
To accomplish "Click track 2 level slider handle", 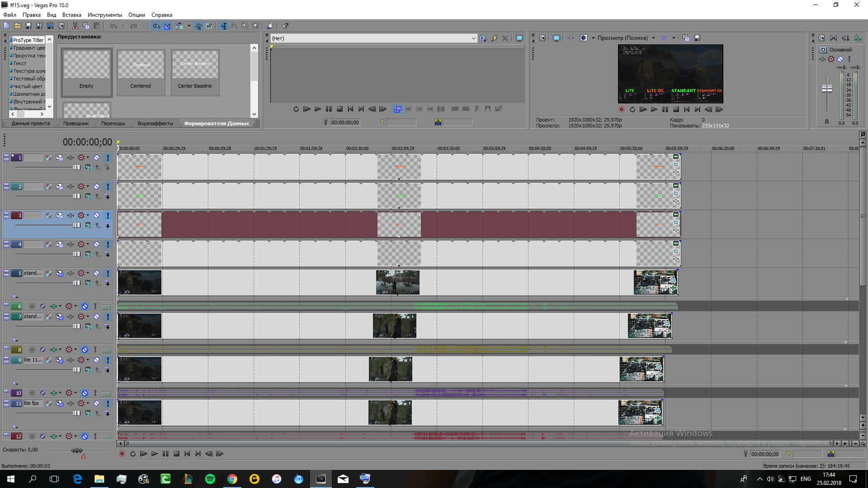I will pyautogui.click(x=76, y=197).
